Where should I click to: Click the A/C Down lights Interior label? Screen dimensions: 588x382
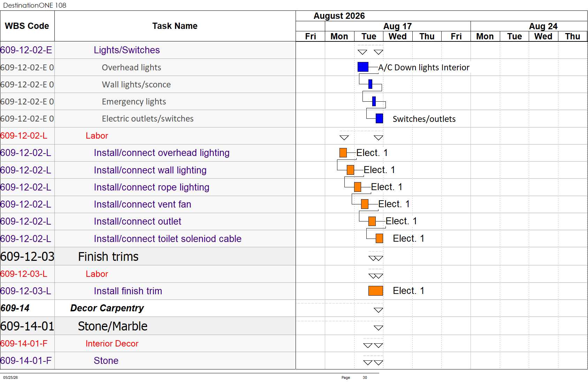[424, 68]
